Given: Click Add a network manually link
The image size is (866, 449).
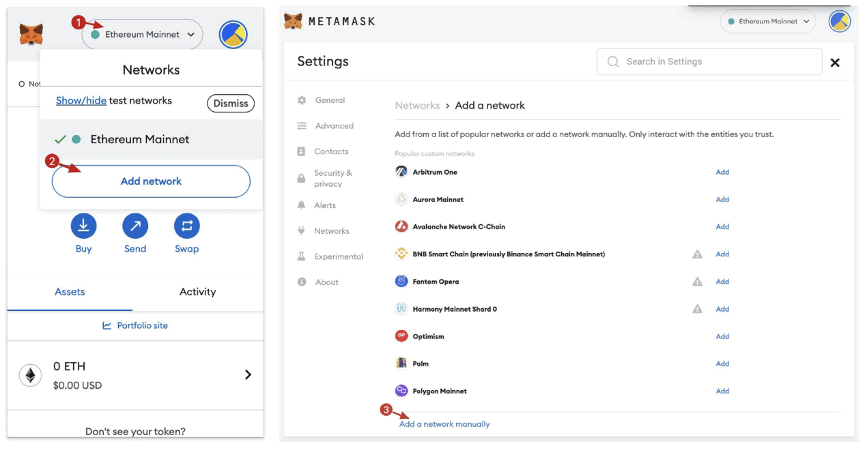Looking at the screenshot, I should (445, 424).
